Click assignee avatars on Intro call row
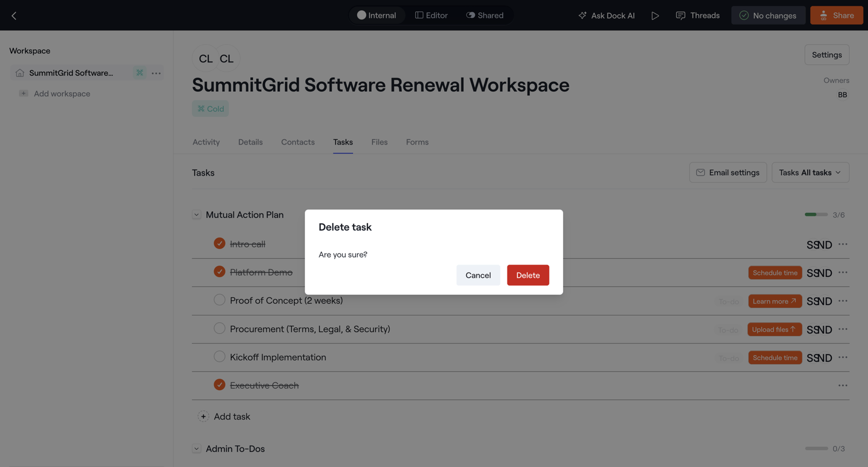 point(819,244)
